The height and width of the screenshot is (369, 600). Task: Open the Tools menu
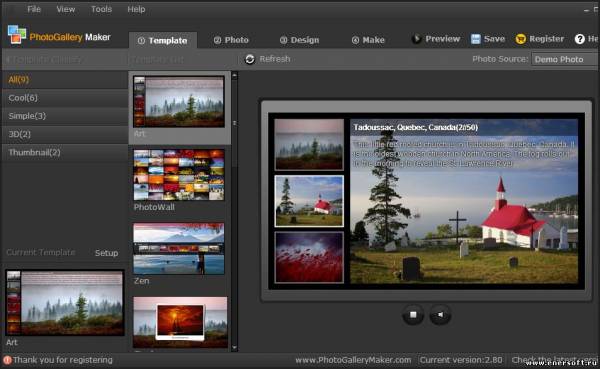coord(101,9)
